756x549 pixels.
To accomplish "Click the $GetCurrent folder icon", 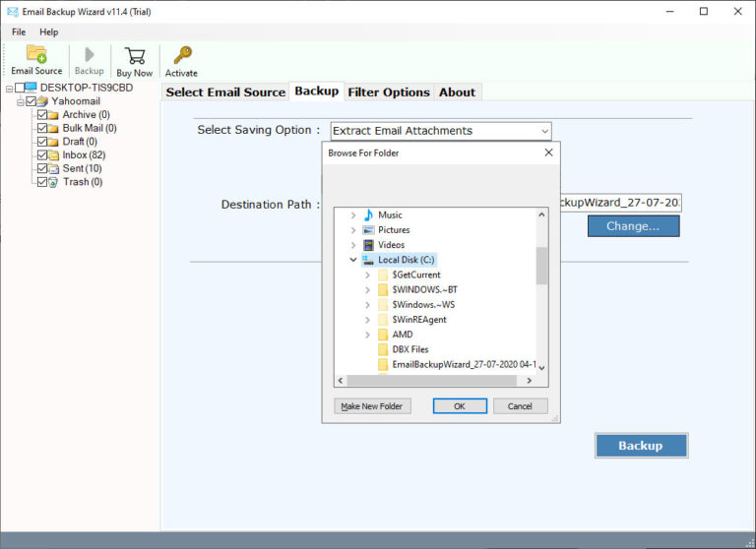I will point(383,274).
